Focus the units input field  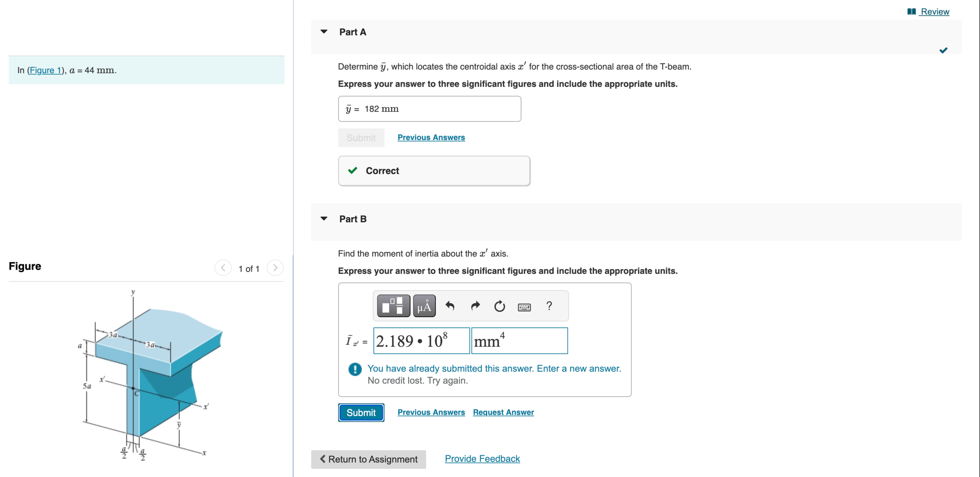pyautogui.click(x=519, y=341)
